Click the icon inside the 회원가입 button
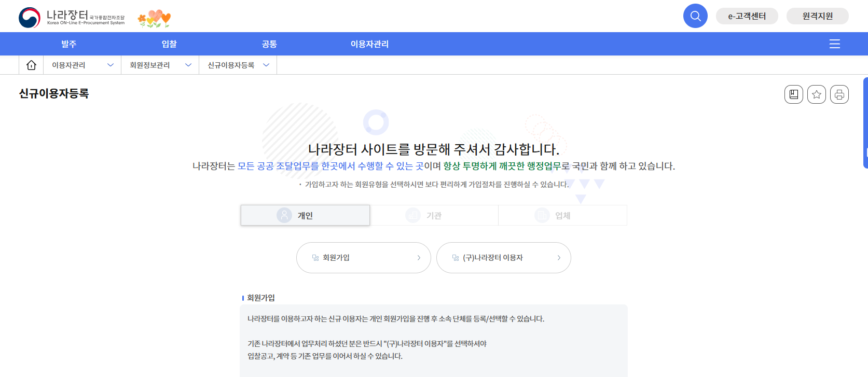Image resolution: width=868 pixels, height=377 pixels. (x=315, y=258)
